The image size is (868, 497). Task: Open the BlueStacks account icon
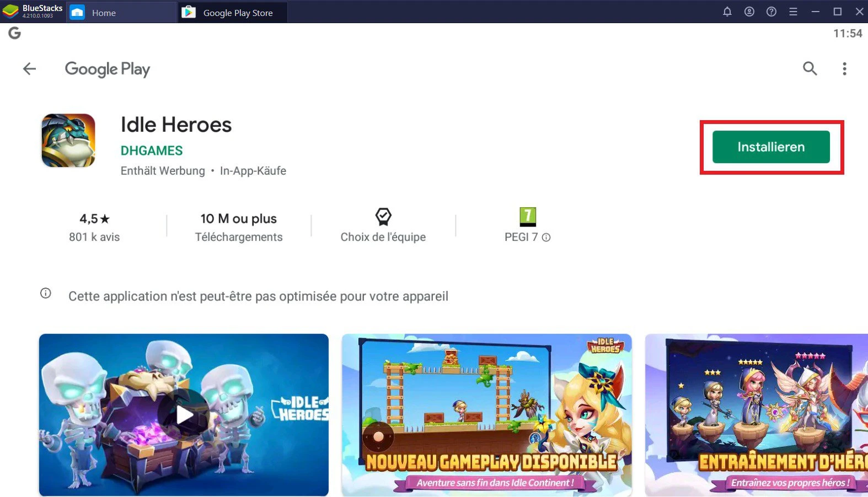tap(749, 12)
